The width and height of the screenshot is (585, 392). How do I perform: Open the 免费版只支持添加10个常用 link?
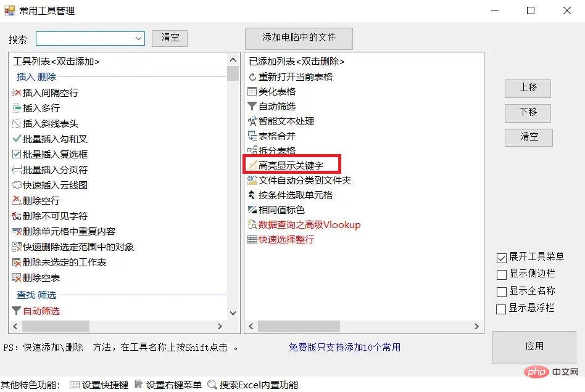(x=345, y=347)
